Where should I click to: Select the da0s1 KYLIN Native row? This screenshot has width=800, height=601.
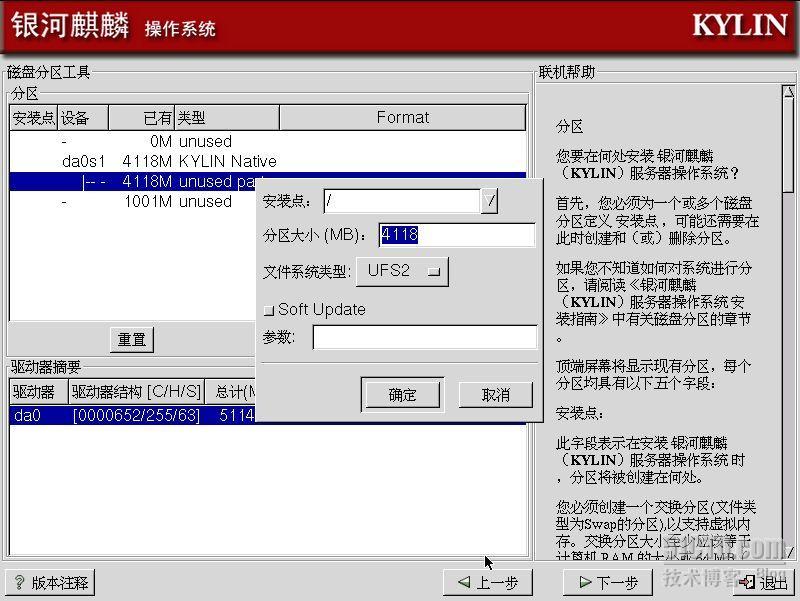(267, 161)
